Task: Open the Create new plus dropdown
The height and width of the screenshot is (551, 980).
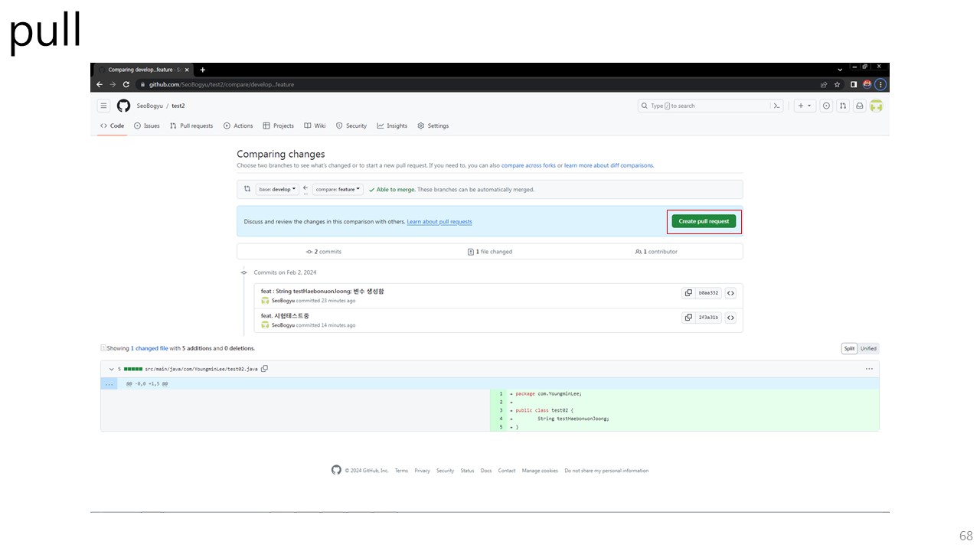Action: (805, 106)
